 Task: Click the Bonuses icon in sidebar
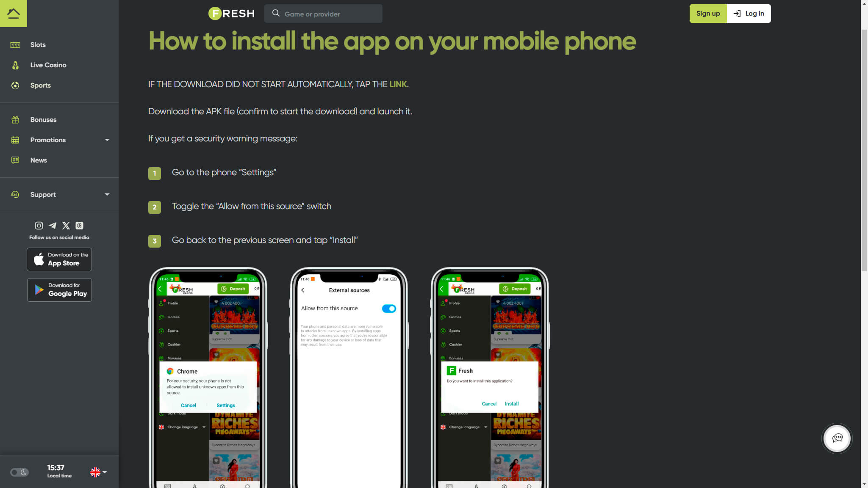tap(15, 119)
